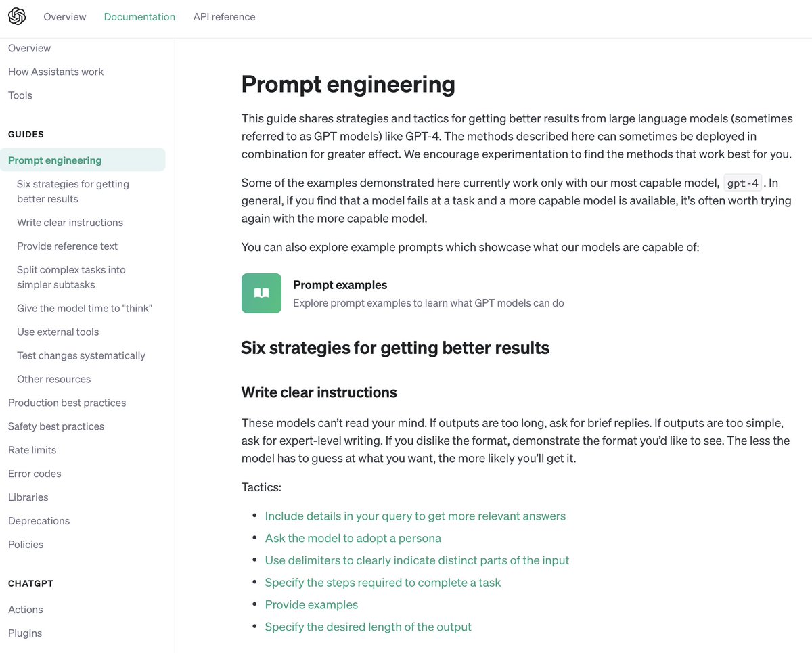Open the Rate limits guide
This screenshot has height=653, width=812.
click(x=32, y=450)
